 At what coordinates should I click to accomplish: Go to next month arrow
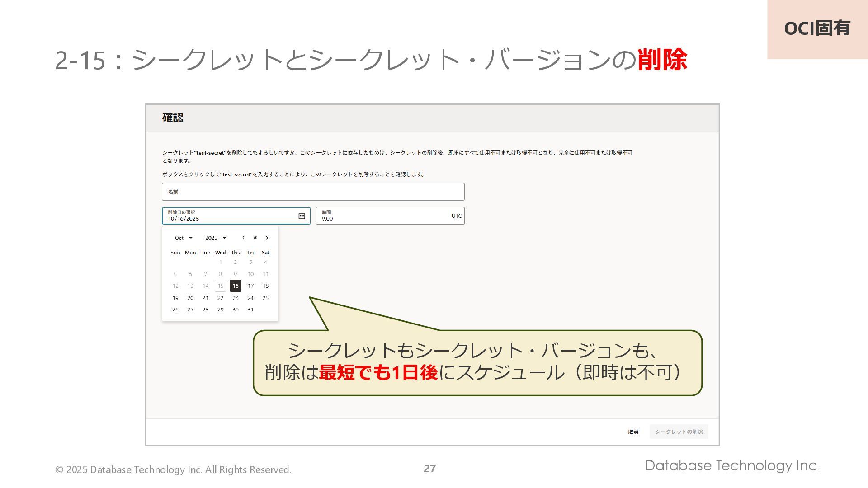pyautogui.click(x=267, y=238)
